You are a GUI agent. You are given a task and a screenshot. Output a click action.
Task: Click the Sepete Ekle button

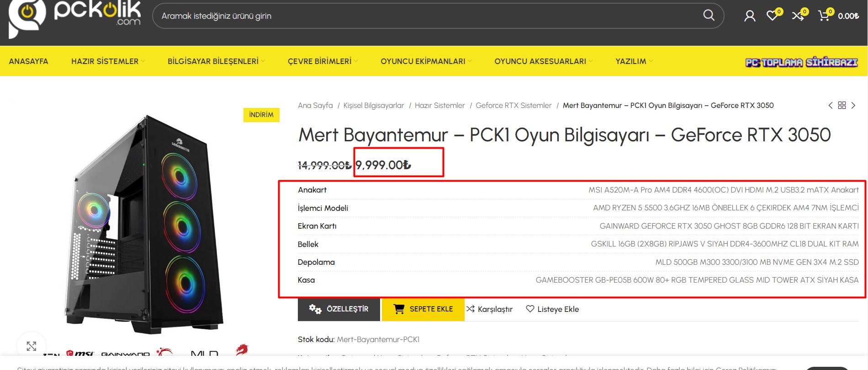423,309
